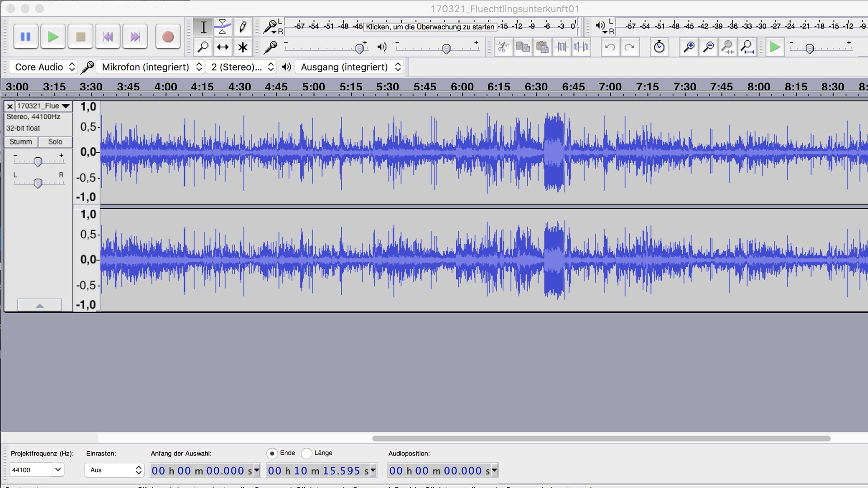Click the Cut scissors icon
This screenshot has height=488, width=868.
coord(503,47)
